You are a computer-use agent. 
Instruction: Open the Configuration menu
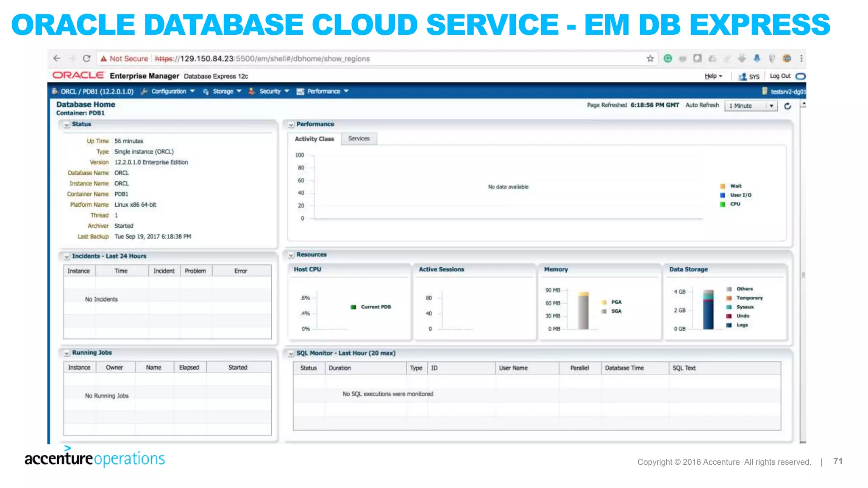(173, 91)
